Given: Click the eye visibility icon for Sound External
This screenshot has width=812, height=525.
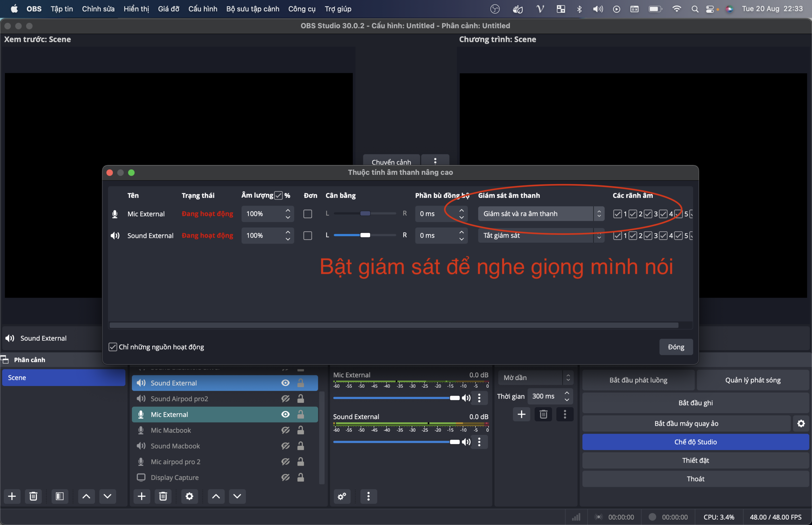Looking at the screenshot, I should click(285, 383).
